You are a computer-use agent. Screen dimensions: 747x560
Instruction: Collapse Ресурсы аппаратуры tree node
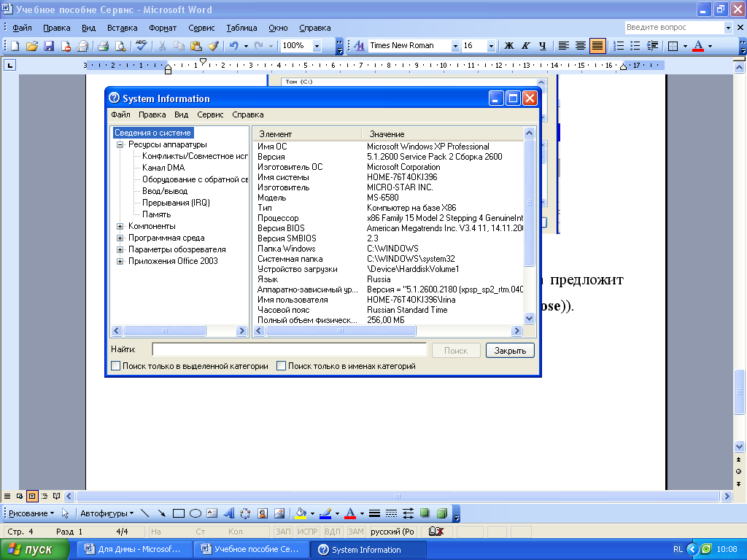pyautogui.click(x=120, y=145)
